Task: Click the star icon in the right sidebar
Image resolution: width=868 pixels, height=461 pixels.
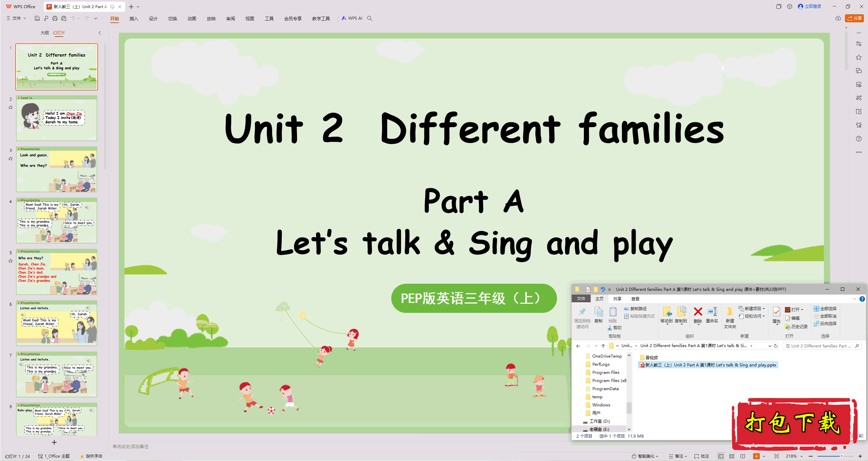Action: (x=859, y=57)
